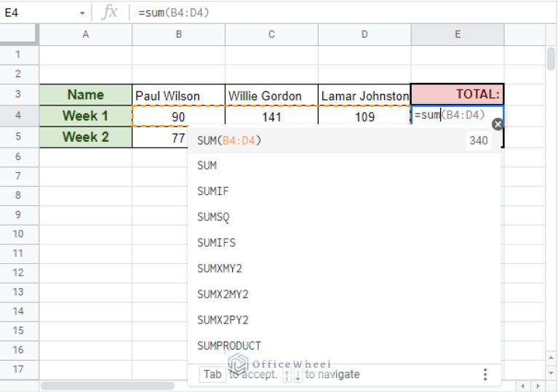558x392 pixels.
Task: Select column E header
Action: 457,34
